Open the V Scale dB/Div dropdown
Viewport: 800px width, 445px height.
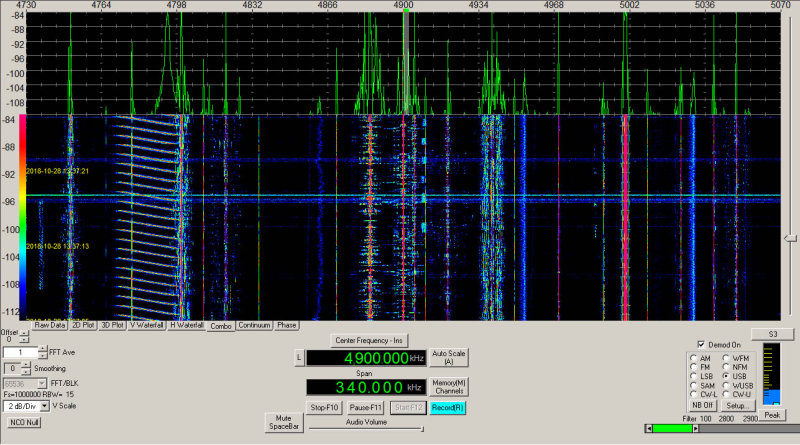pos(45,406)
